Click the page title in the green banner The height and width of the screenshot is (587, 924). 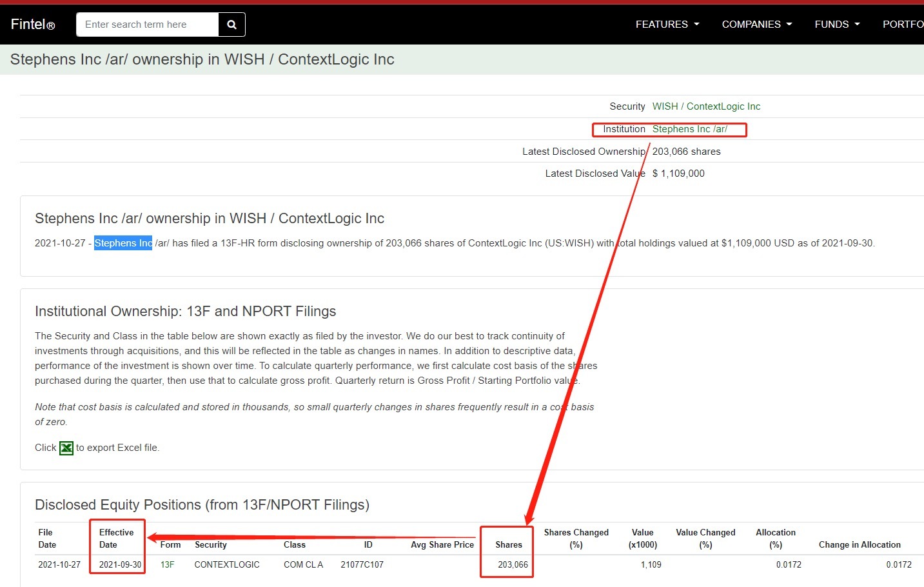click(202, 59)
